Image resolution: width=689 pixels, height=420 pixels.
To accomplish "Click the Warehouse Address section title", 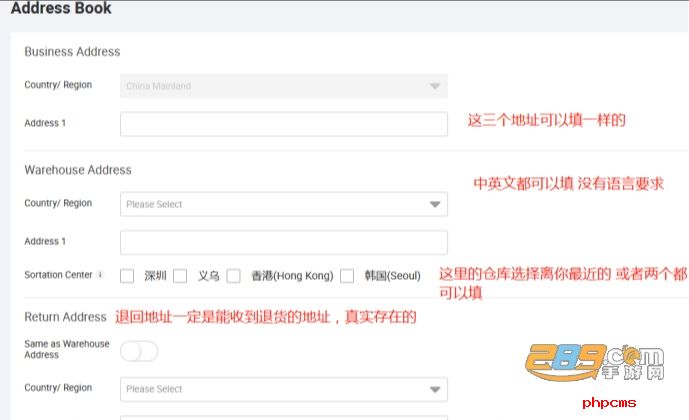I will [78, 170].
